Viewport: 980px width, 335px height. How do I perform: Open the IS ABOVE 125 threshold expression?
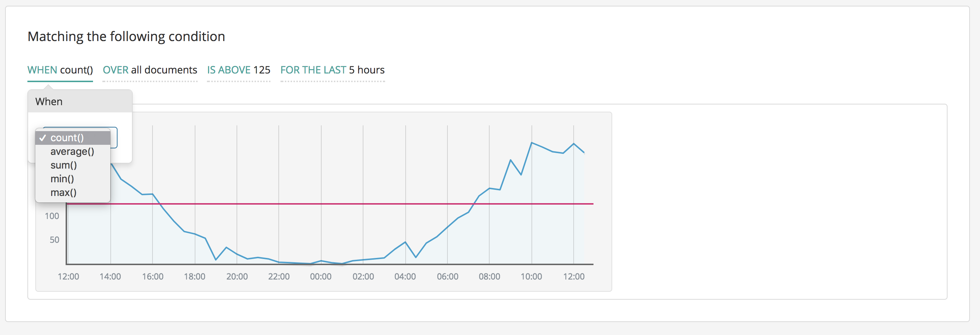(239, 70)
